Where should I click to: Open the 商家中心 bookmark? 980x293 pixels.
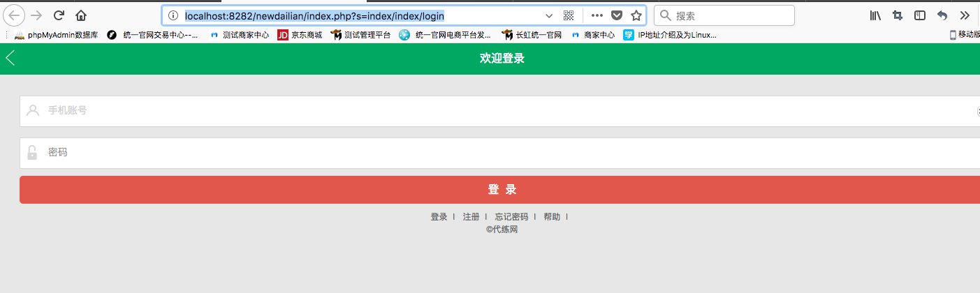(592, 34)
